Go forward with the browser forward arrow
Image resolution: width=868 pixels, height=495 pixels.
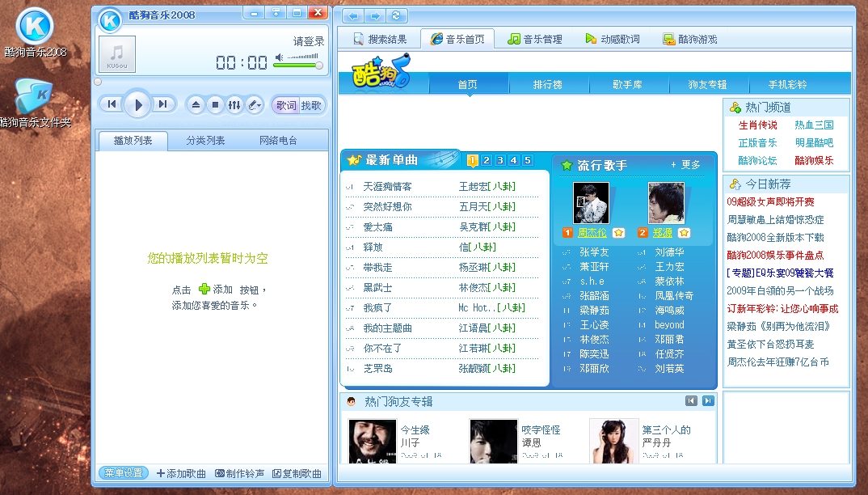click(x=375, y=15)
